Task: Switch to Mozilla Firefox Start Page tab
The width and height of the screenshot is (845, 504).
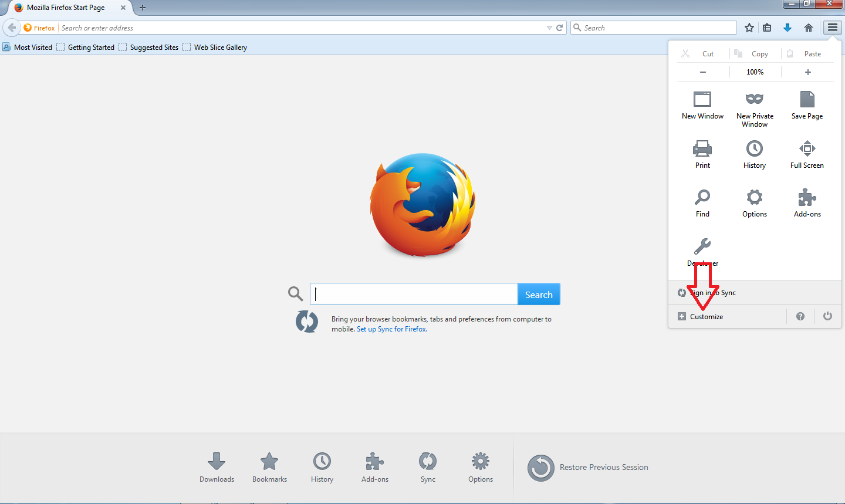Action: tap(66, 8)
